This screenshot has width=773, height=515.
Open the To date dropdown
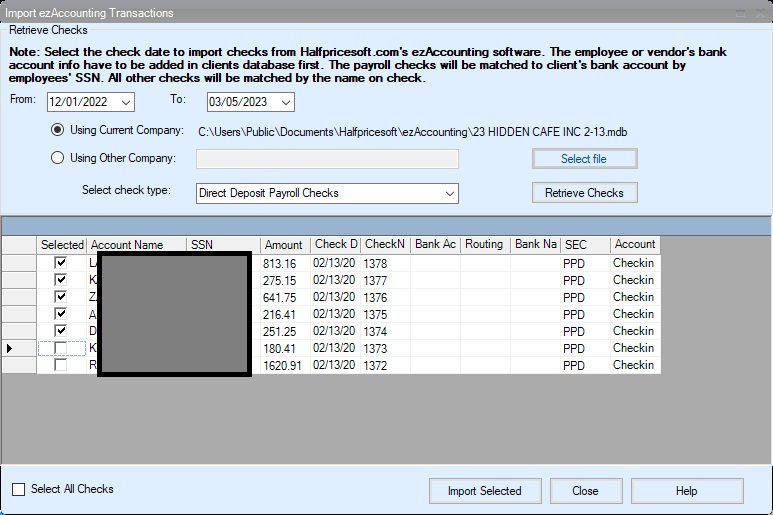(x=285, y=102)
